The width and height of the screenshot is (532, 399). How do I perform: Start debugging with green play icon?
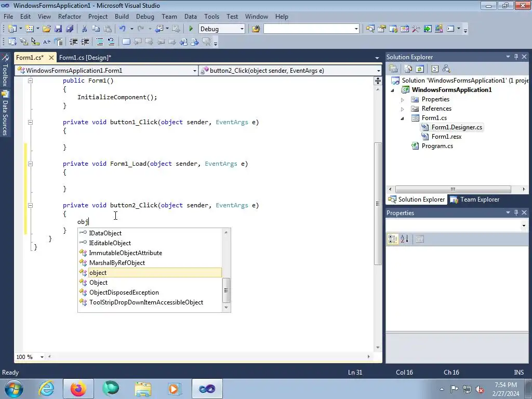[191, 29]
